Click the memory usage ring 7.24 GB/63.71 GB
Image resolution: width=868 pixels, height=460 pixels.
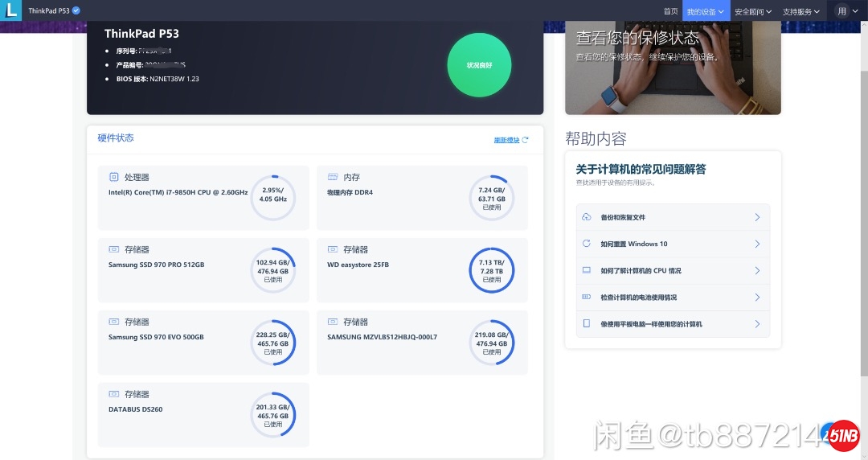point(492,198)
